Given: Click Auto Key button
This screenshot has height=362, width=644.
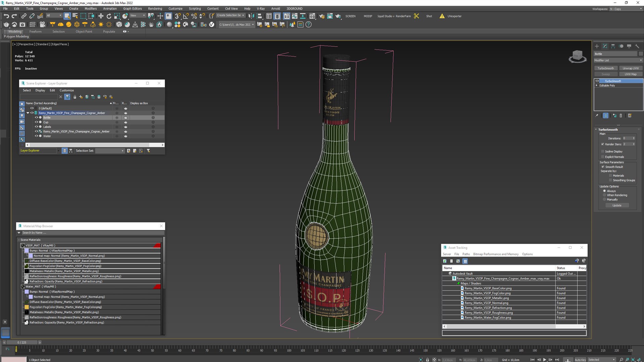Looking at the screenshot, I should tap(580, 360).
